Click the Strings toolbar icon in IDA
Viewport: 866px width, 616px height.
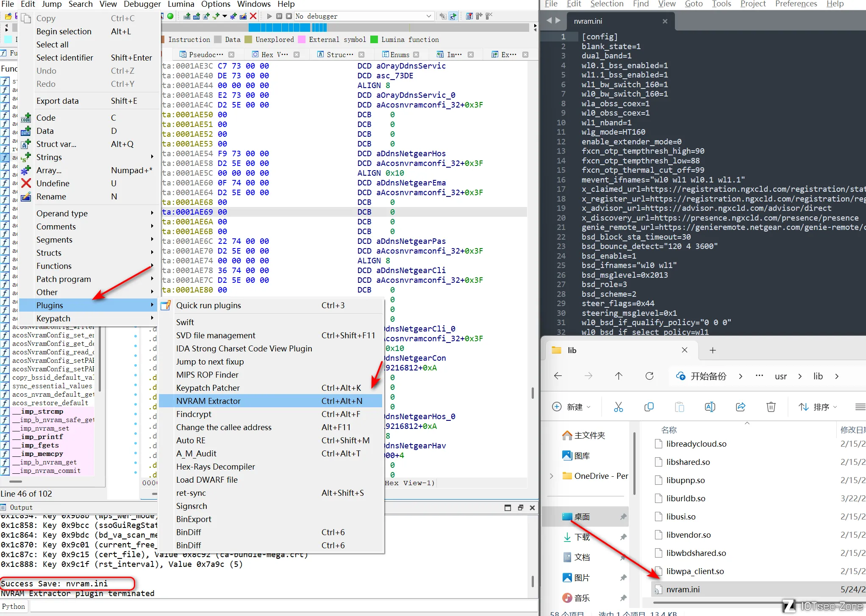(216, 17)
